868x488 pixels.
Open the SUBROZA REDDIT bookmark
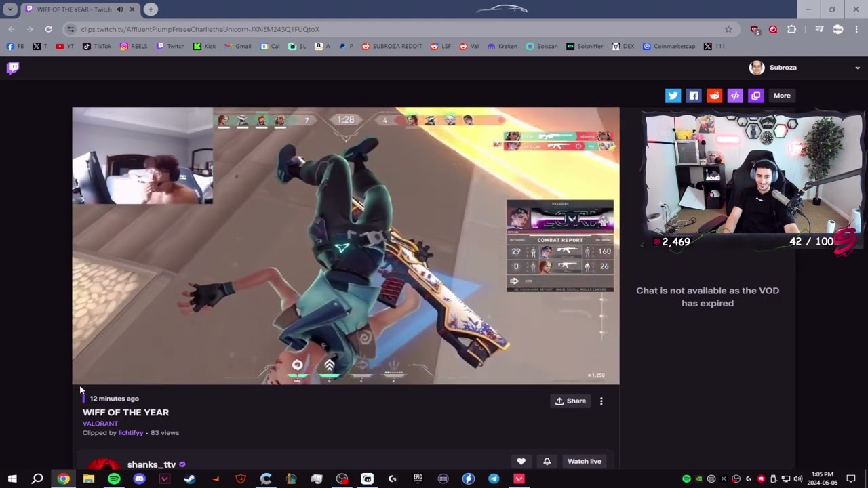tap(392, 46)
